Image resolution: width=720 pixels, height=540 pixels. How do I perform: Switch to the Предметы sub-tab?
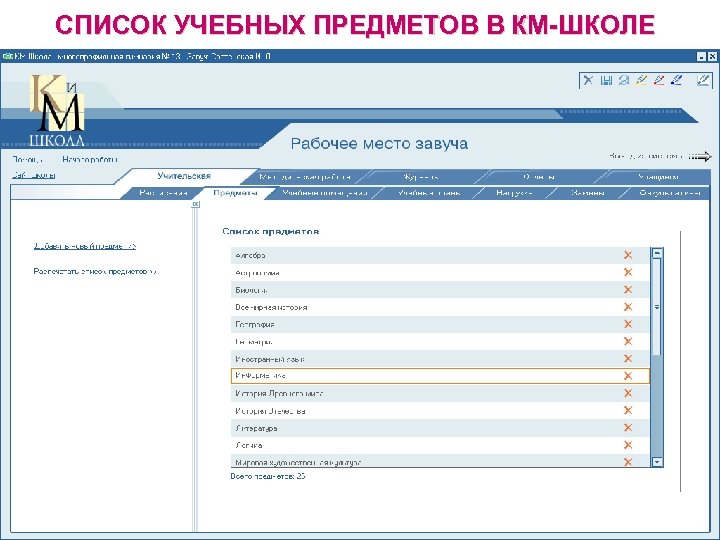pyautogui.click(x=235, y=193)
